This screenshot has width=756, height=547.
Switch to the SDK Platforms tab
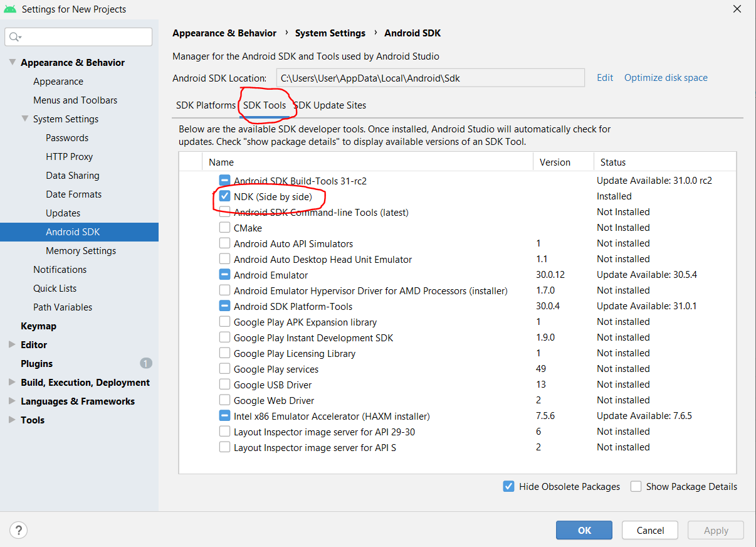coord(206,105)
